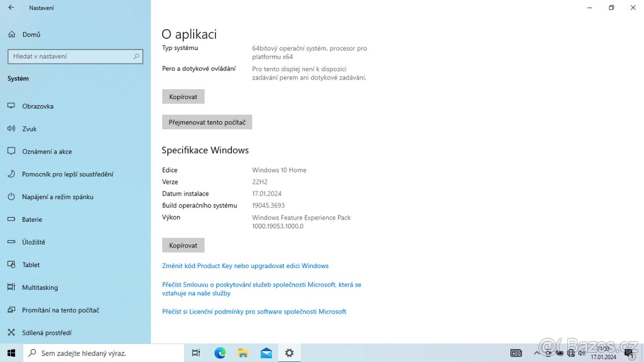This screenshot has width=644, height=362.
Task: Open the Změnit kód Product Key link
Action: point(245,266)
